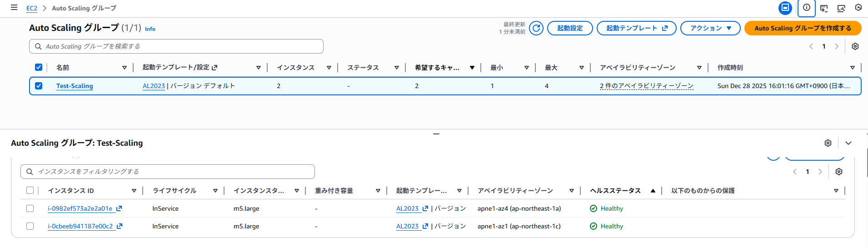
Task: Open the hamburger navigation menu
Action: [x=14, y=8]
